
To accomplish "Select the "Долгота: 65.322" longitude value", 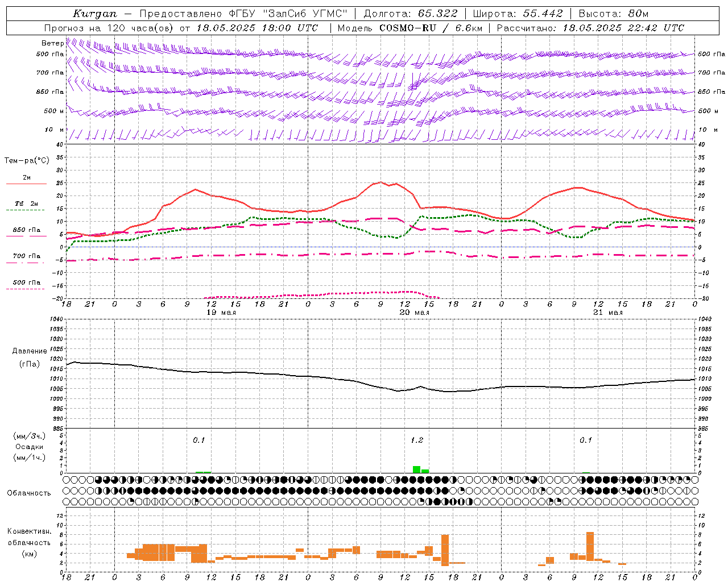I will pyautogui.click(x=412, y=14).
